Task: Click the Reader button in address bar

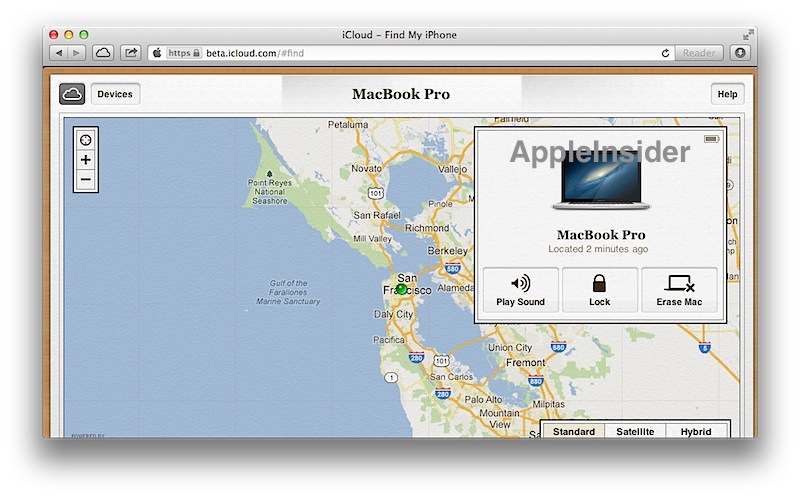Action: point(698,53)
